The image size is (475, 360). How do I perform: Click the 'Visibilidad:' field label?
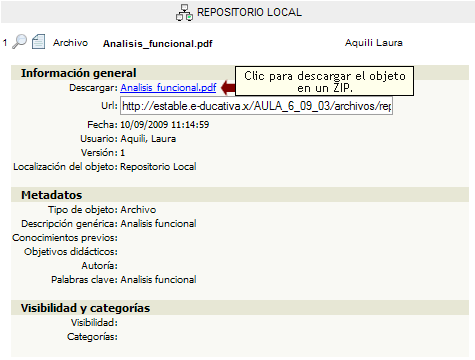[x=94, y=323]
